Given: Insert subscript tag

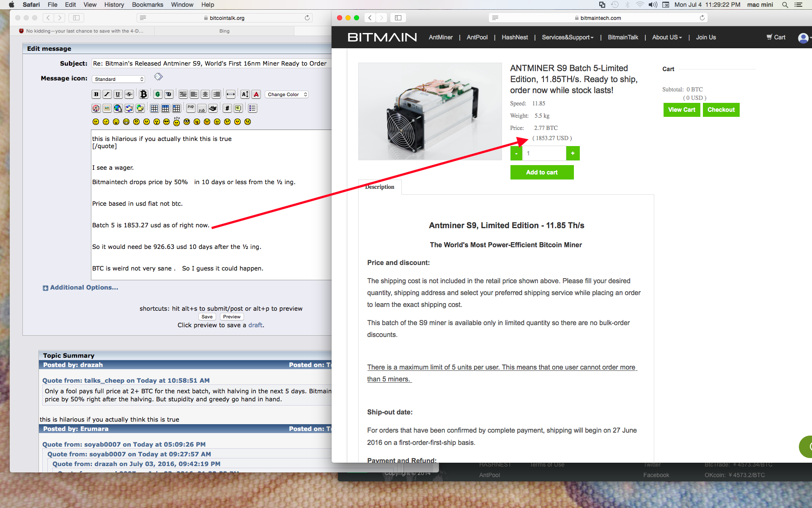Looking at the screenshot, I should [x=202, y=108].
